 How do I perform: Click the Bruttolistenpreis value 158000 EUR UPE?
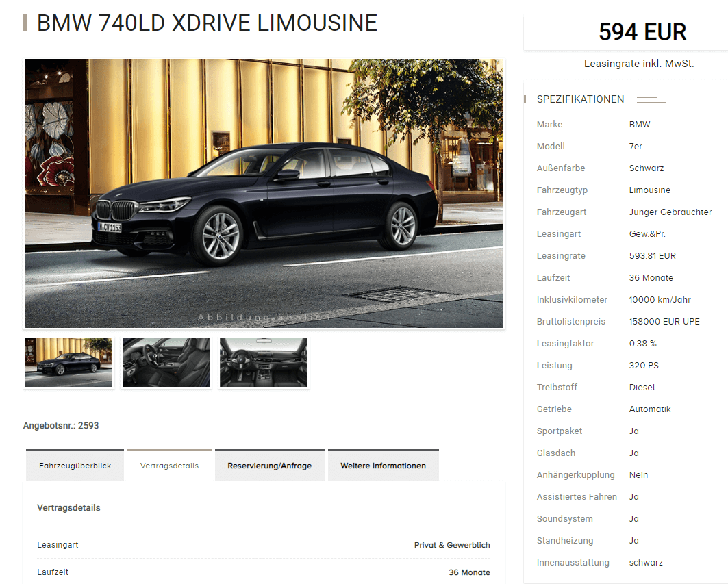[x=664, y=321]
